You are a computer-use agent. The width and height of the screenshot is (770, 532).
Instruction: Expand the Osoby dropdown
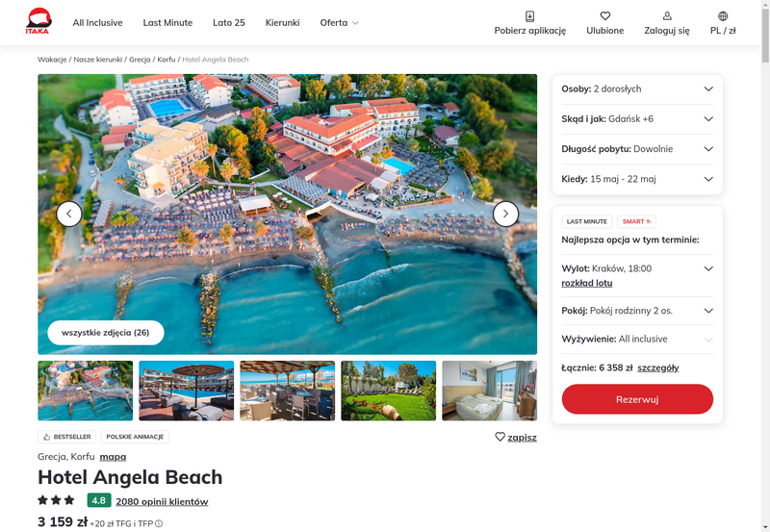click(x=637, y=89)
